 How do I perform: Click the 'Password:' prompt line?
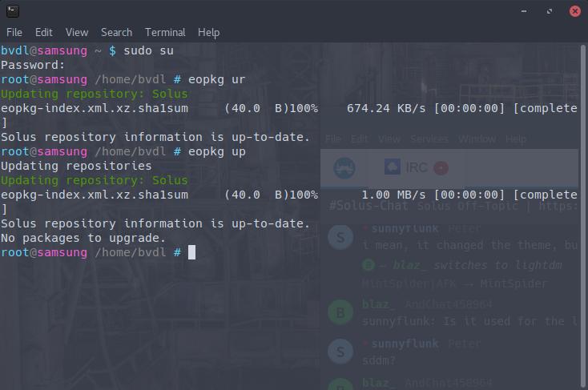tap(33, 65)
